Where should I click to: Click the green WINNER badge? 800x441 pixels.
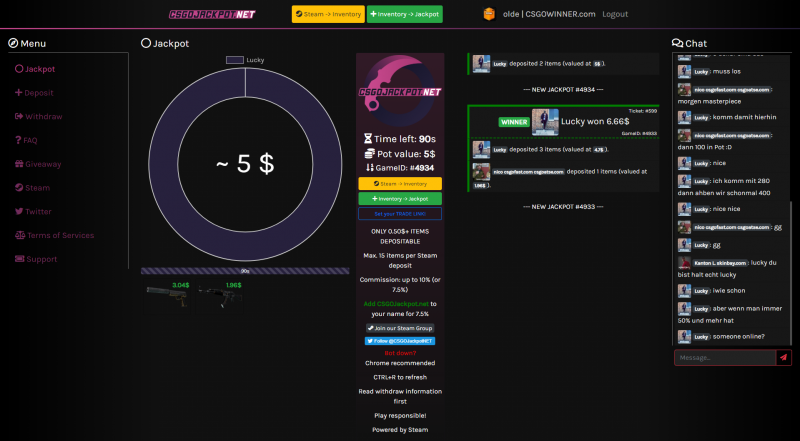[x=514, y=122]
